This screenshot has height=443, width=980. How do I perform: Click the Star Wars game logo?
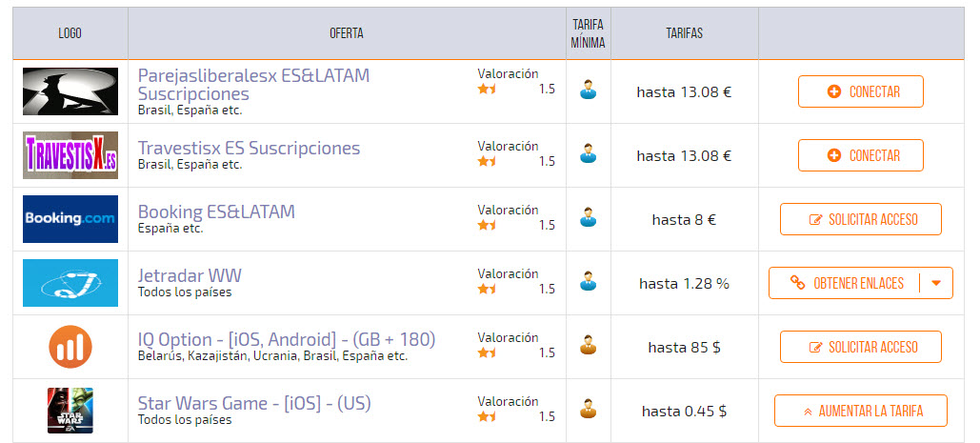[x=70, y=411]
